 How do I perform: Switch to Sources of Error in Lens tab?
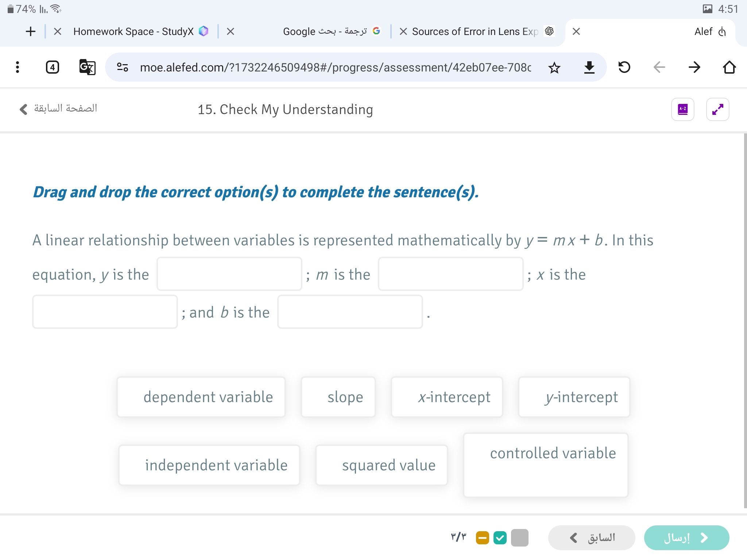pyautogui.click(x=483, y=31)
